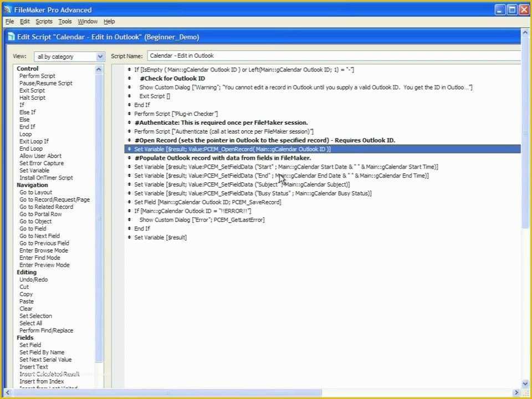The width and height of the screenshot is (532, 399).
Task: Click the drag handle of the 'Set Field' PCEM_SaveRecord step
Action: click(129, 202)
